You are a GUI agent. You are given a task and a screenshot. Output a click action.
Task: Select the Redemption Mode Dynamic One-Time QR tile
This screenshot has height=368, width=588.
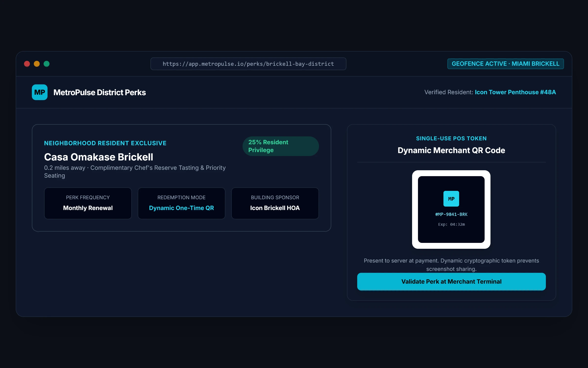[182, 203]
